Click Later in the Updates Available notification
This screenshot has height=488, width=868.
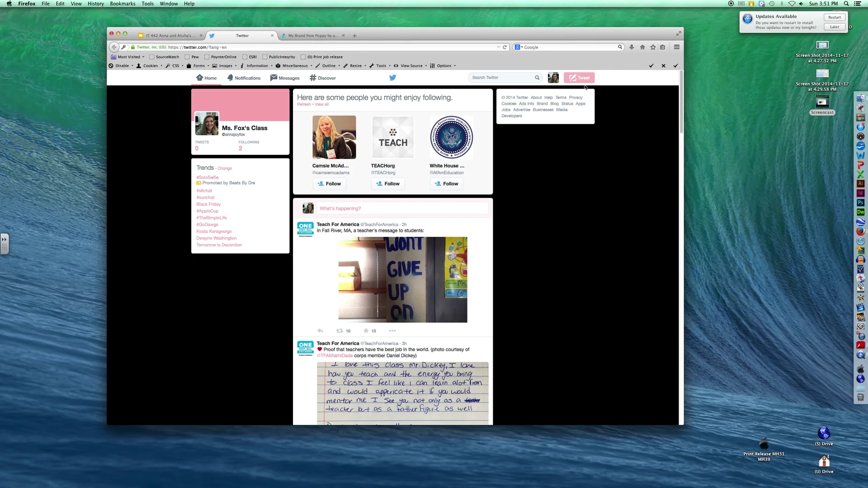tap(835, 27)
